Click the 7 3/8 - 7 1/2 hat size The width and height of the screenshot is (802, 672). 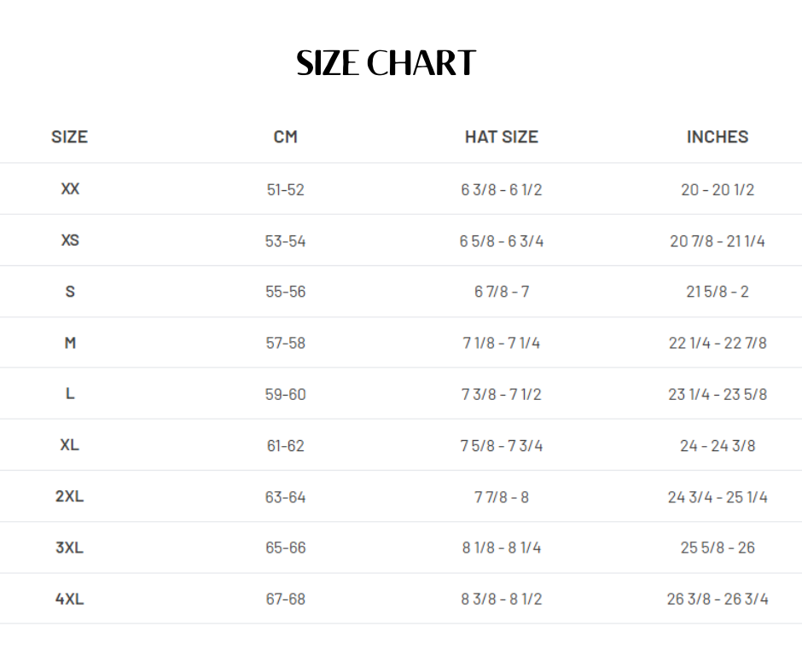502,394
